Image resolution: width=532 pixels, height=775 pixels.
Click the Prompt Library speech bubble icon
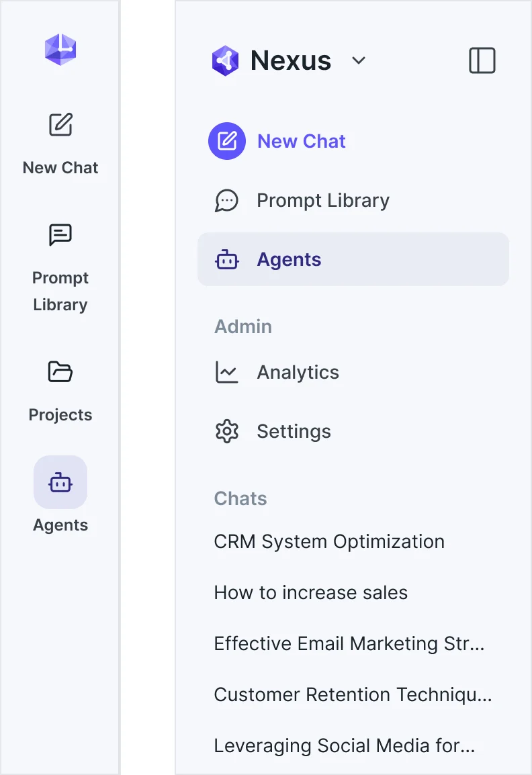226,201
